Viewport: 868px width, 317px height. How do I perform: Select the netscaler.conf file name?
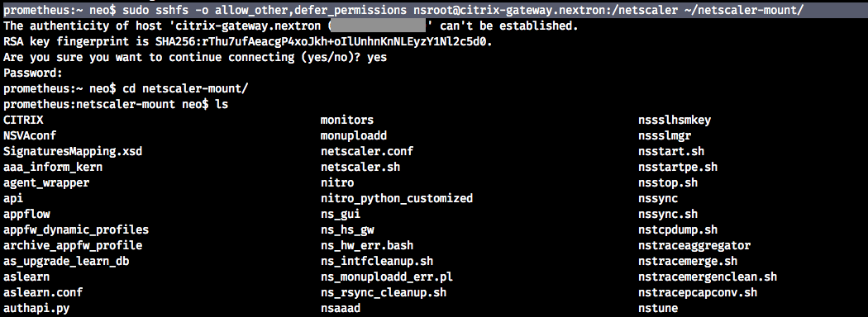pyautogui.click(x=367, y=151)
